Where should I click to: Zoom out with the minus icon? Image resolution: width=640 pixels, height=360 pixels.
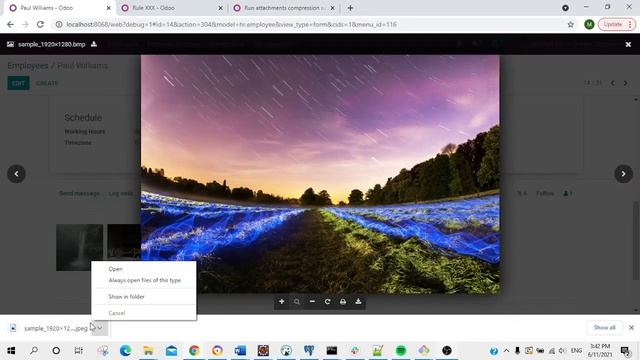(x=312, y=302)
